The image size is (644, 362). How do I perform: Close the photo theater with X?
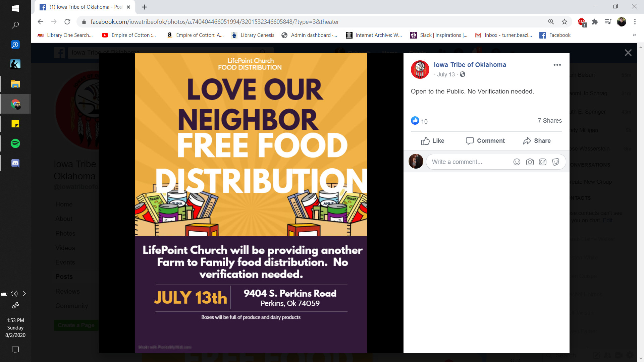[x=628, y=53]
